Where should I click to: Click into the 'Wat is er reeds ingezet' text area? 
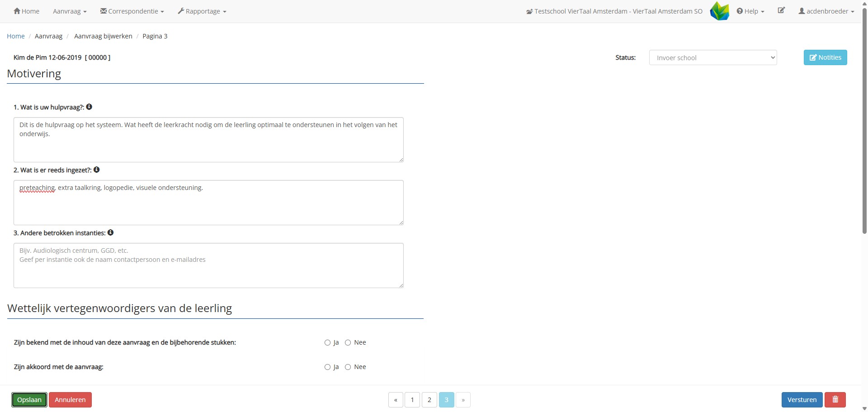[x=208, y=203]
